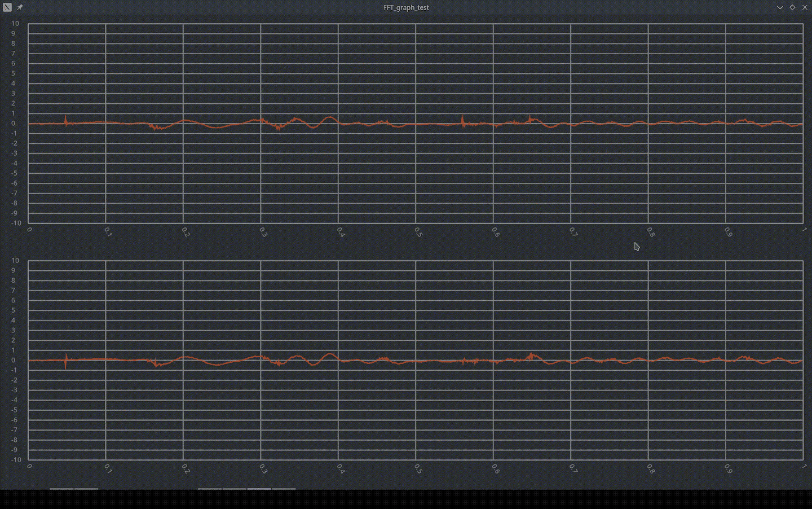Screen dimensions: 812x509
Task: Click the 0.5 x-axis label of lower graph
Action: (x=418, y=469)
